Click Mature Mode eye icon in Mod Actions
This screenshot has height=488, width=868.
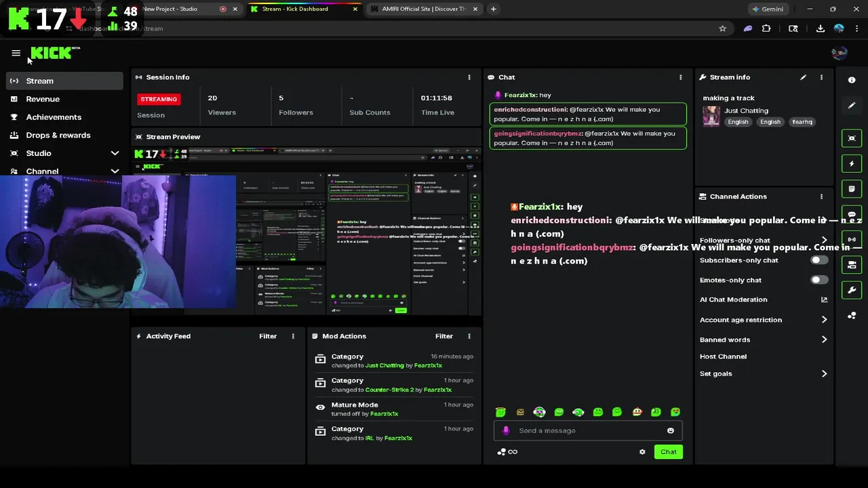pyautogui.click(x=320, y=407)
